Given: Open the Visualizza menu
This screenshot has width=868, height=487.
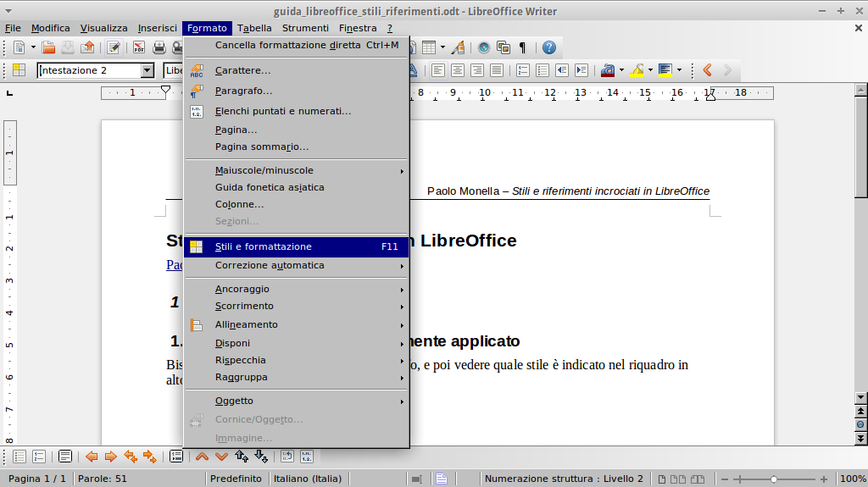Looking at the screenshot, I should (x=103, y=28).
